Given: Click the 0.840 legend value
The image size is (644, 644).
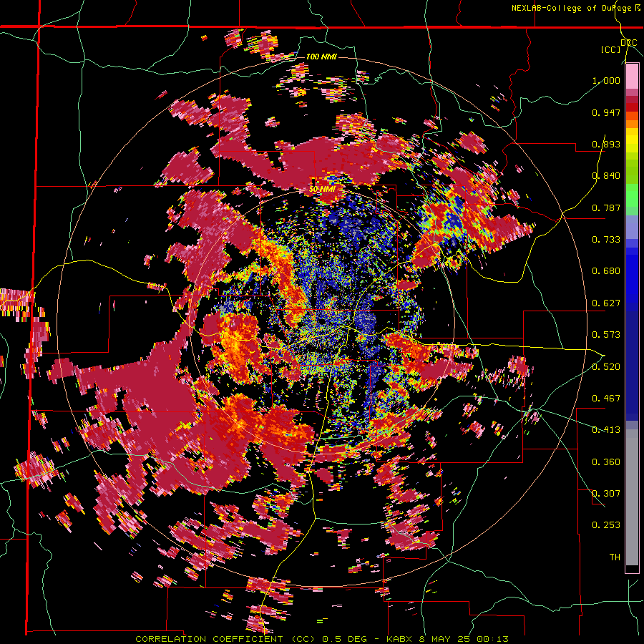Looking at the screenshot, I should point(606,176).
